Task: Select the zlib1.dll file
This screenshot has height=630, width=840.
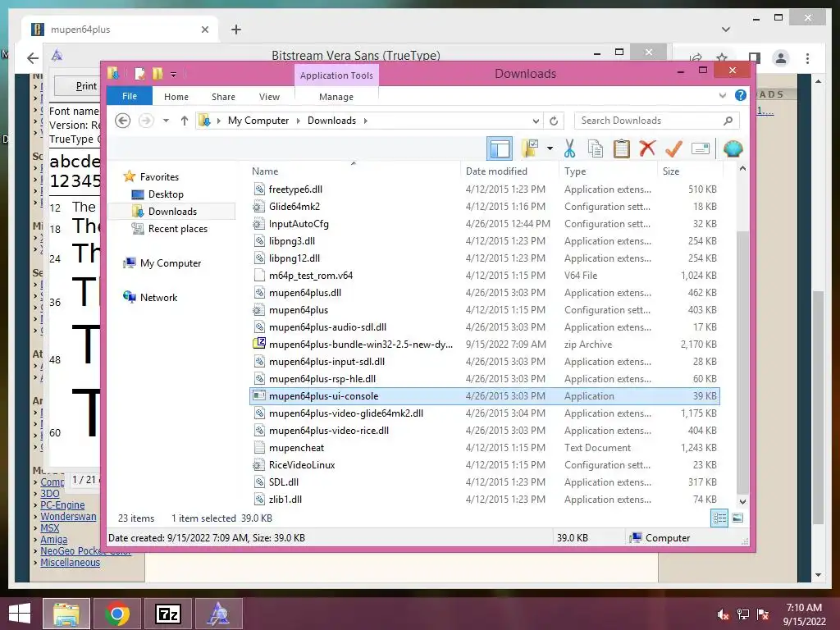Action: coord(485,500)
